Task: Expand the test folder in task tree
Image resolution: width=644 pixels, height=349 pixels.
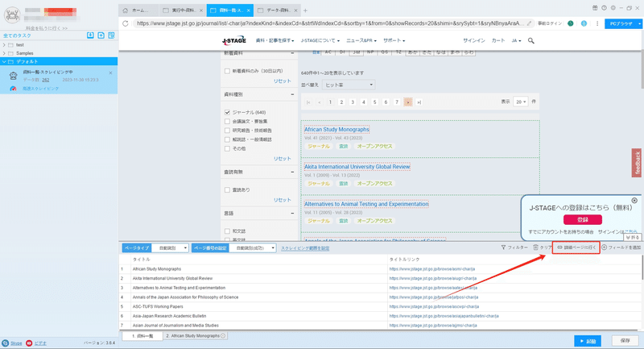Action: (4, 45)
